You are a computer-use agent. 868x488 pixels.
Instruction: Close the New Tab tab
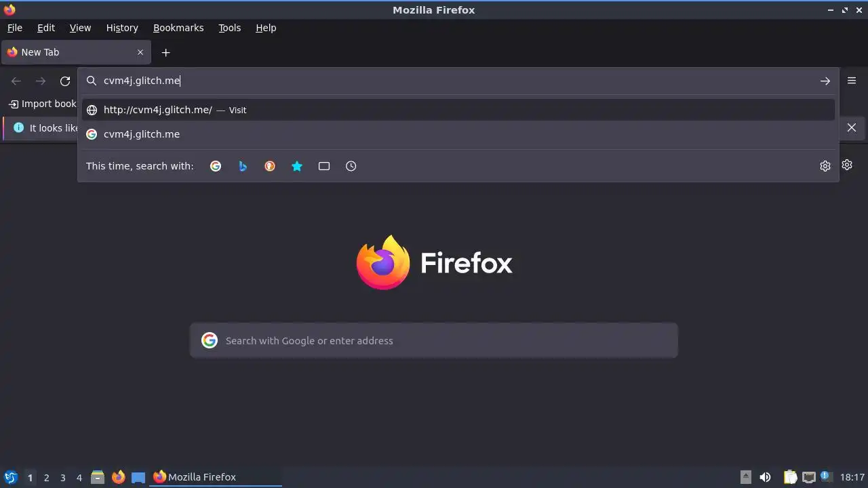coord(140,52)
